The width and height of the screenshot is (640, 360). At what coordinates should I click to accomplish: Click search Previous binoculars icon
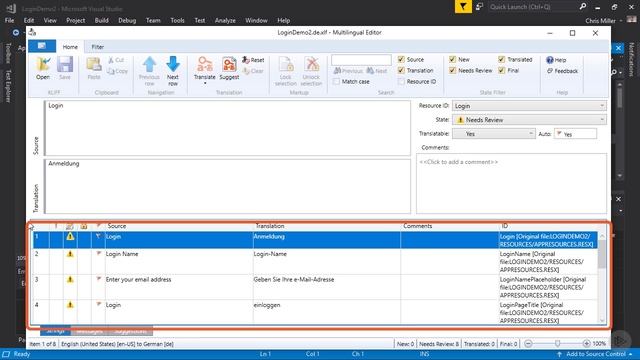pyautogui.click(x=337, y=71)
